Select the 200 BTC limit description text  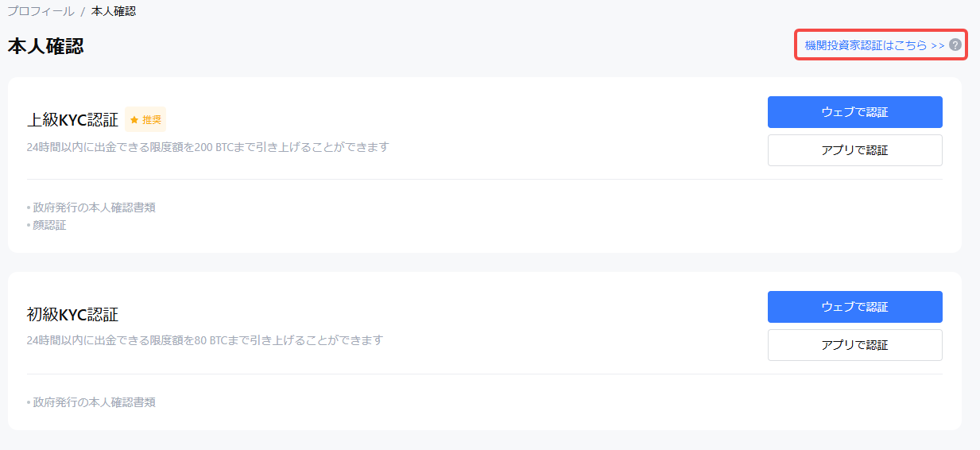[x=208, y=147]
